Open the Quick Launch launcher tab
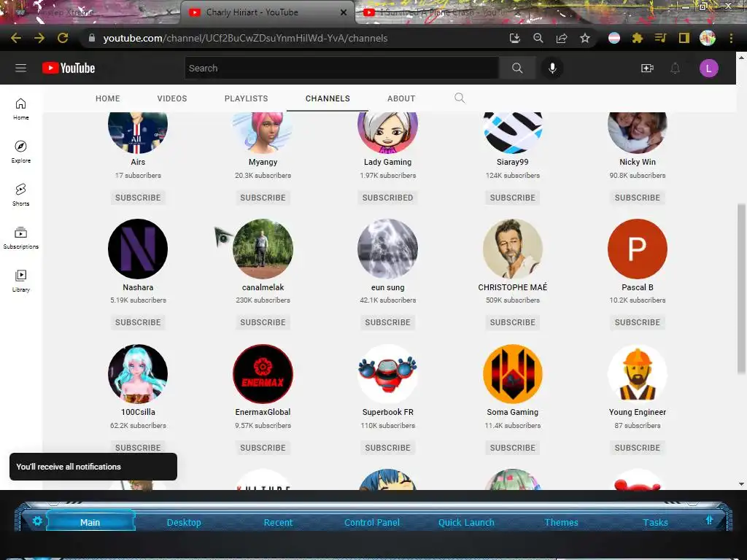The height and width of the screenshot is (560, 747). pos(466,522)
